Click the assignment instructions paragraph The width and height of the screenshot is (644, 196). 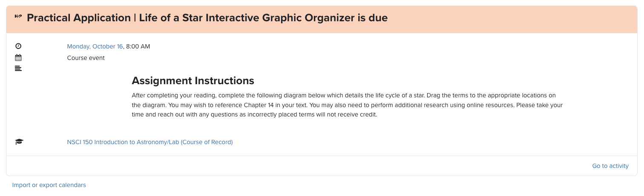(x=347, y=105)
